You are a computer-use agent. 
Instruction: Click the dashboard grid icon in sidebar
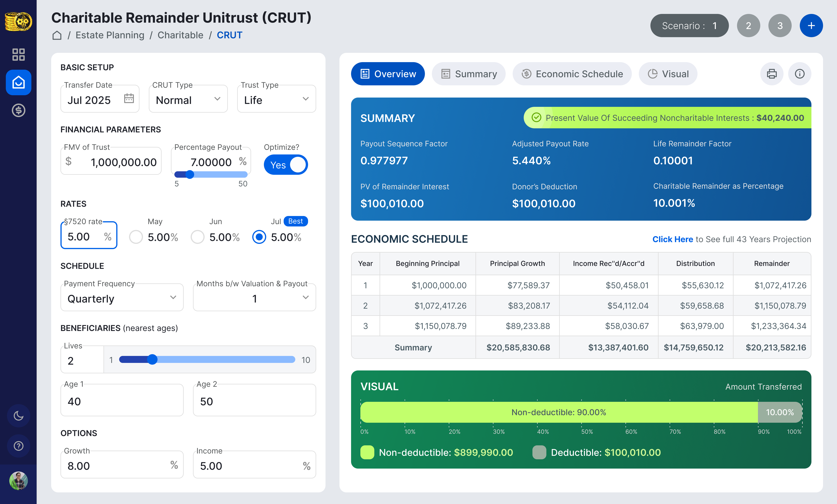[18, 54]
